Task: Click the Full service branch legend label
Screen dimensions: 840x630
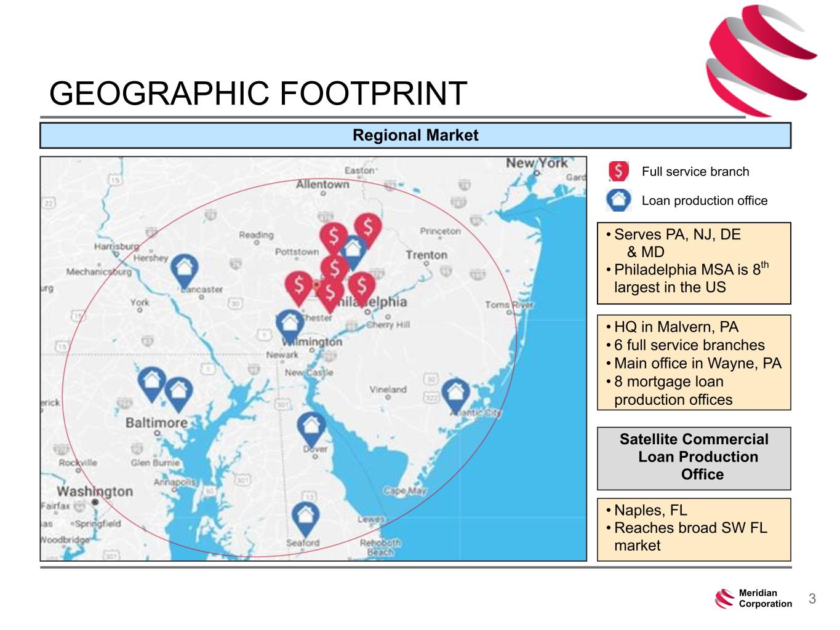Action: 695,172
